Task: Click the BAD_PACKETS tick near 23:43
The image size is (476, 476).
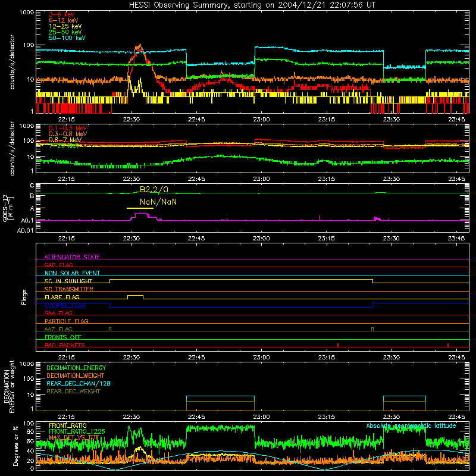Action: click(x=448, y=345)
